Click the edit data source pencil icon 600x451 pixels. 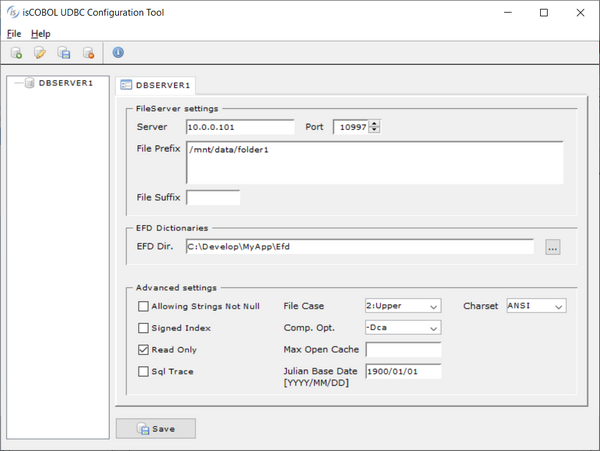pos(40,53)
